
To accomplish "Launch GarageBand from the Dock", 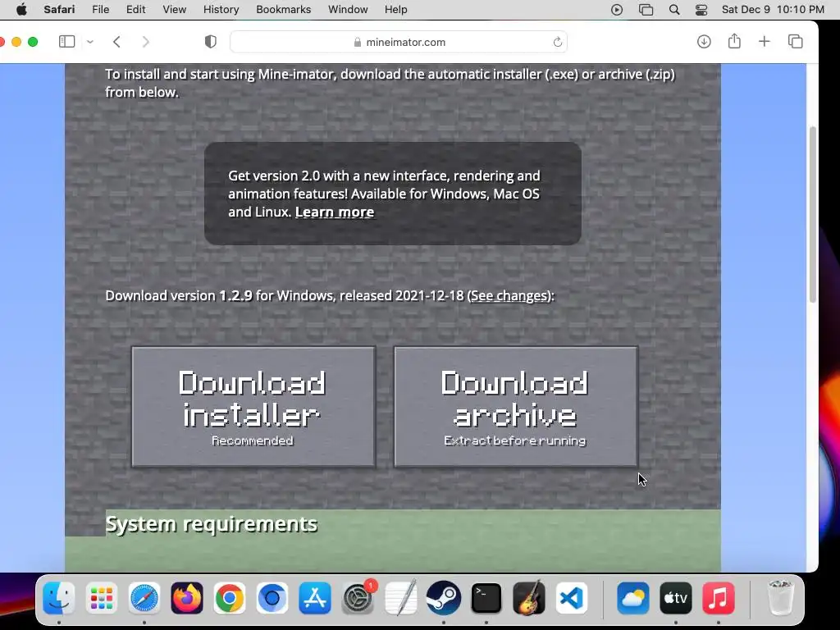I will point(529,598).
